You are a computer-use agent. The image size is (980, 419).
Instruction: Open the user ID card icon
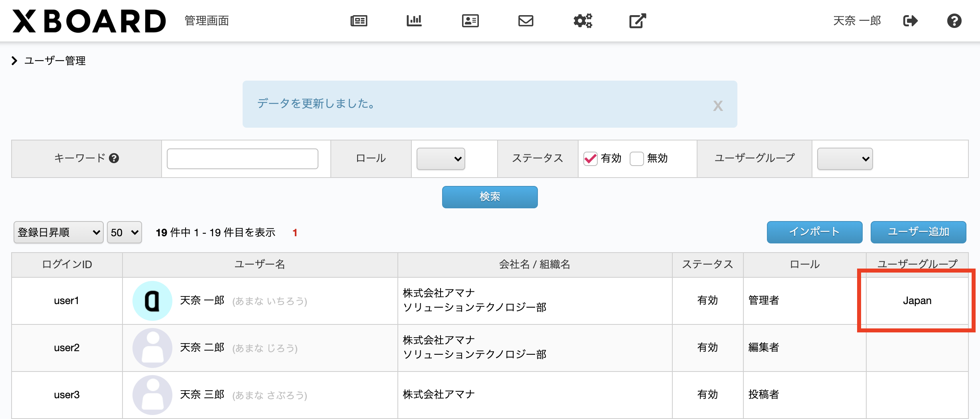click(470, 21)
